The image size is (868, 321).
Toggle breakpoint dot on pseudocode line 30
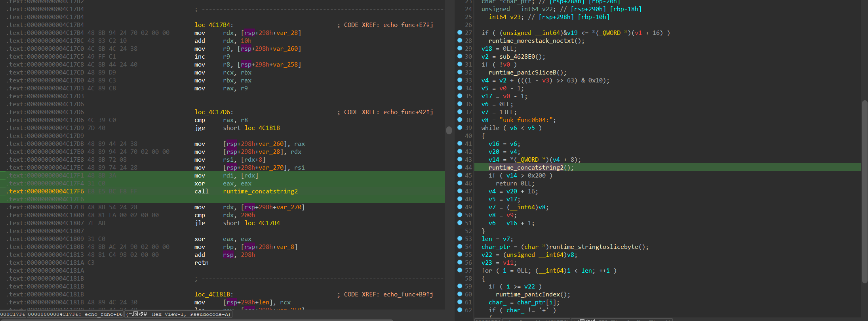click(x=459, y=56)
